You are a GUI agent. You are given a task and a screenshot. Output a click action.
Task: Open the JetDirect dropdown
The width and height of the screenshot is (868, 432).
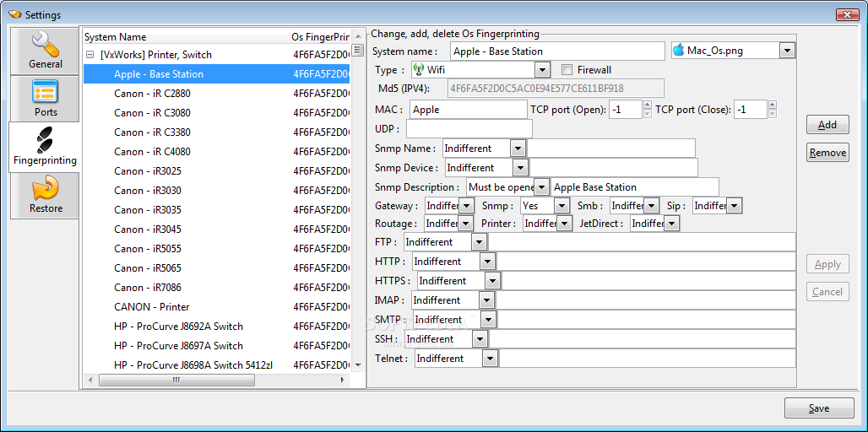pos(671,224)
